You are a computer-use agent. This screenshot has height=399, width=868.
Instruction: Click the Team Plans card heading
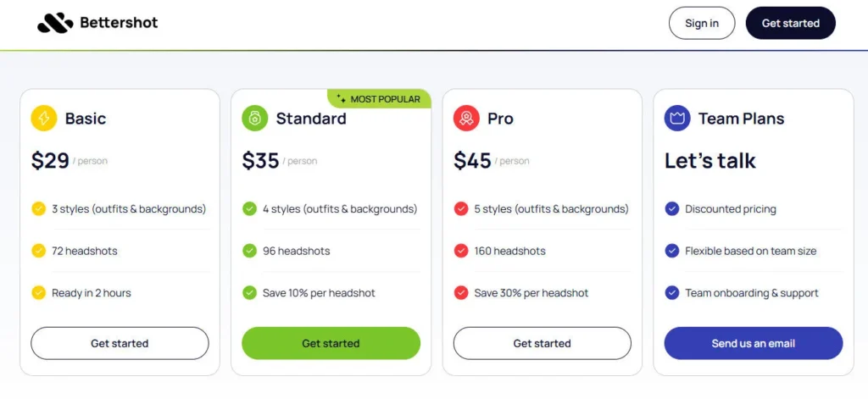click(x=741, y=119)
